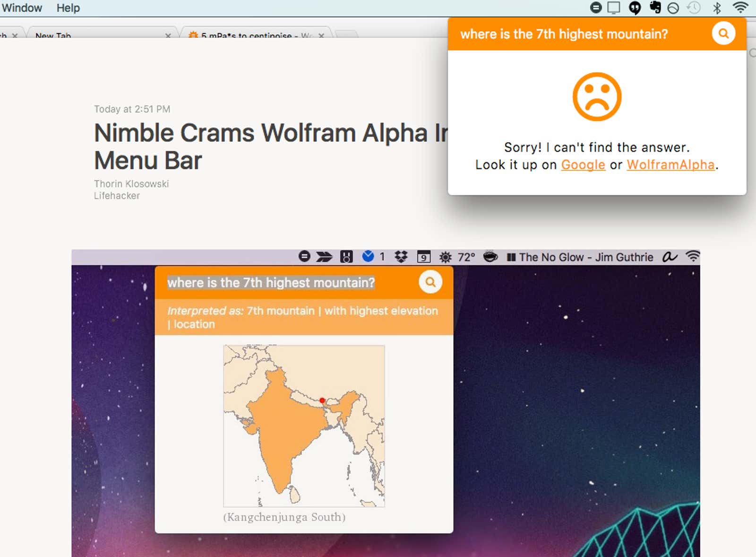This screenshot has height=557, width=756.
Task: Click 'The No Glow - Jim Guthrie' track title
Action: point(586,257)
